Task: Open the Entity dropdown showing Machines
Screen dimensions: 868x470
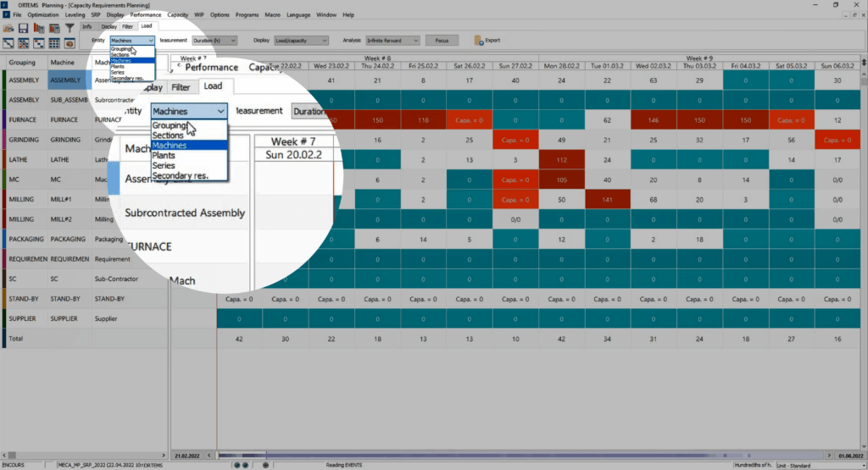Action: pos(132,40)
